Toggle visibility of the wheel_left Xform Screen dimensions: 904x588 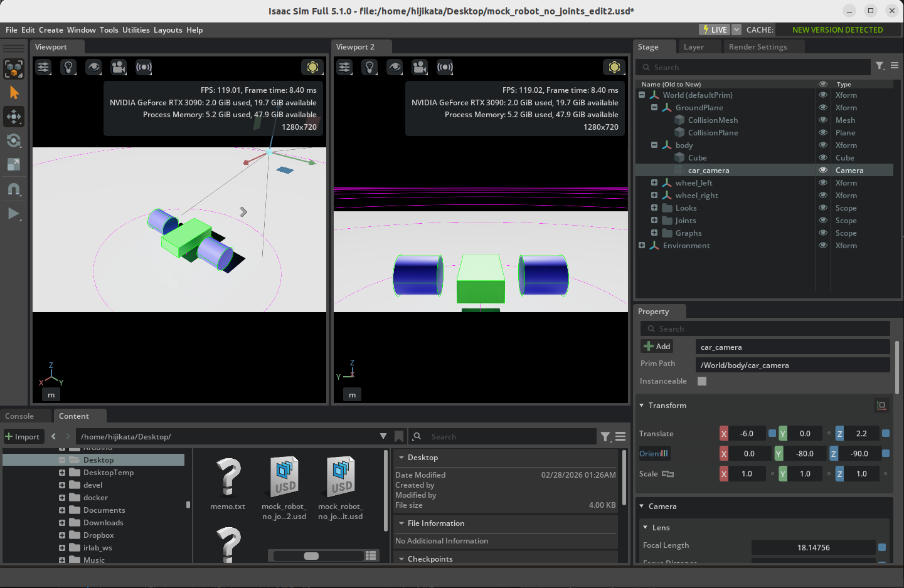pos(822,182)
